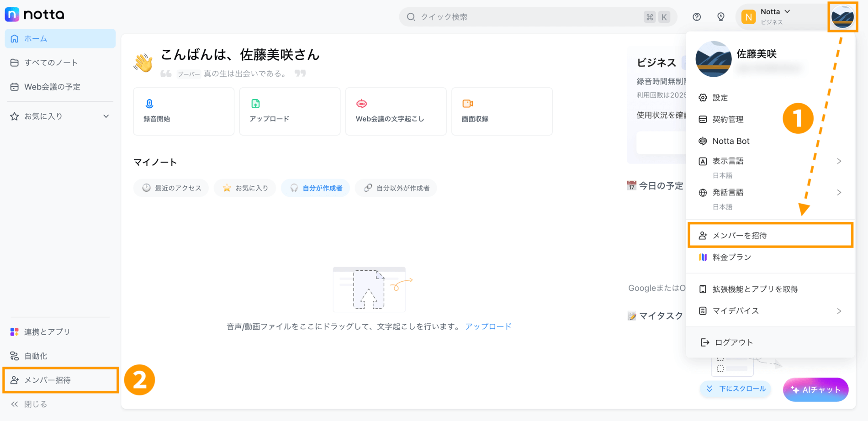Open 自動化 in sidebar
This screenshot has height=421, width=868.
point(60,356)
